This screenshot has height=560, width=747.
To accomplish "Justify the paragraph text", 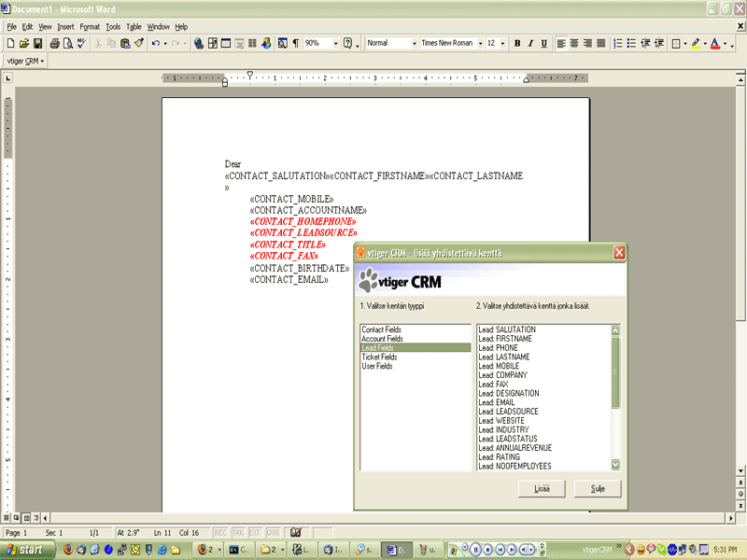I will (x=601, y=43).
